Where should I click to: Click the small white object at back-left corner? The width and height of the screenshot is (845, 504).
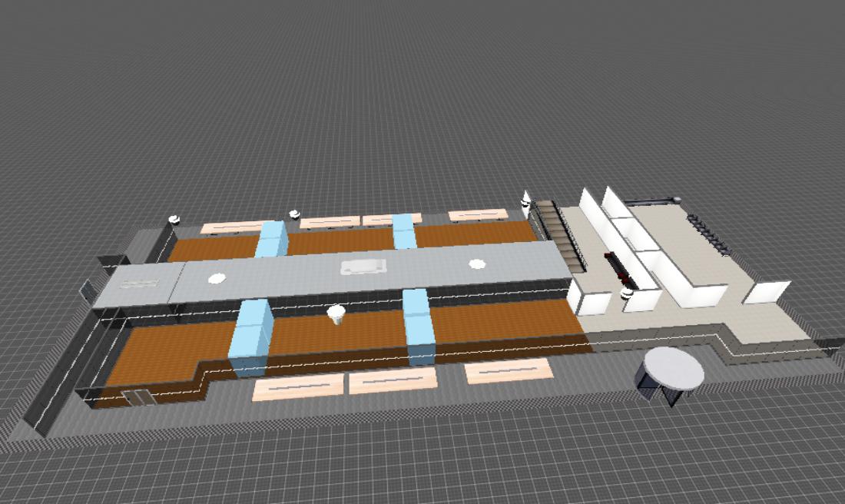(174, 219)
